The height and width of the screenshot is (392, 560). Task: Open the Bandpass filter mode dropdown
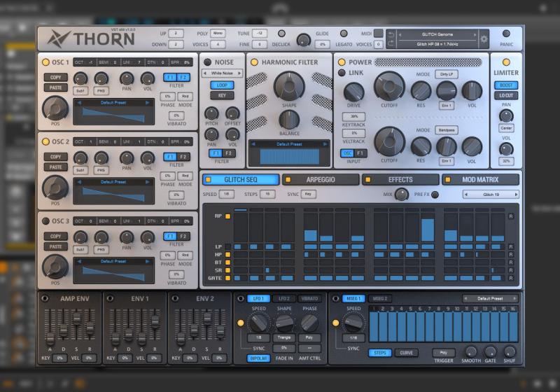point(447,130)
